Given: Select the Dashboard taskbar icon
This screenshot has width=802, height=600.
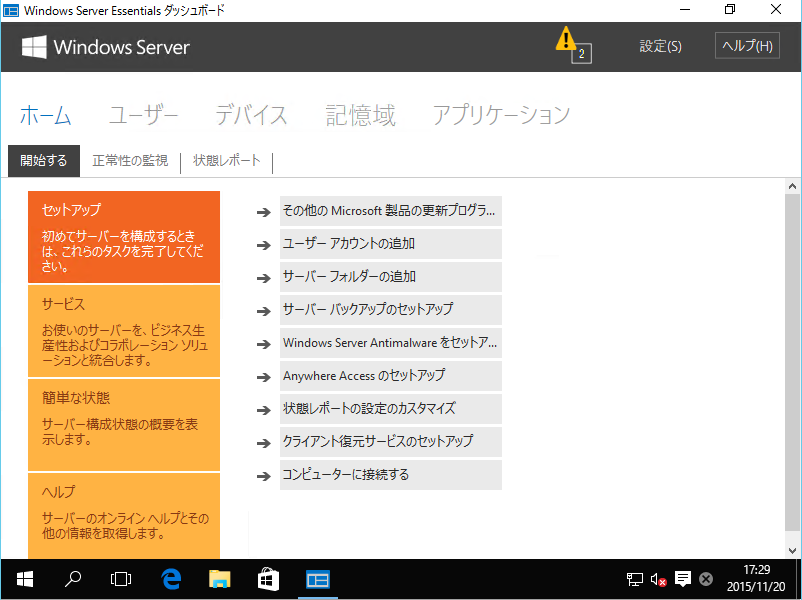Looking at the screenshot, I should (x=318, y=579).
